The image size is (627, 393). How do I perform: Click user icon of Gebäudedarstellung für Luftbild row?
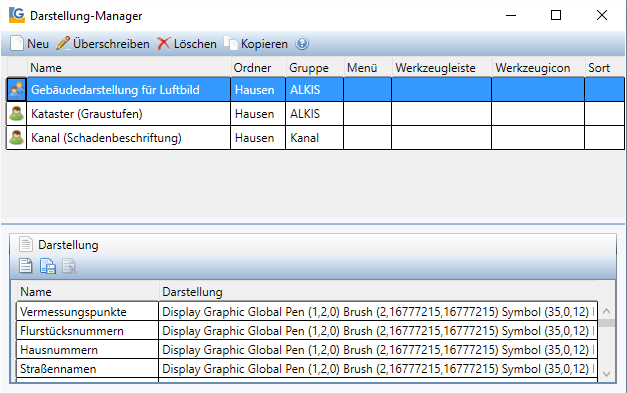tap(17, 90)
